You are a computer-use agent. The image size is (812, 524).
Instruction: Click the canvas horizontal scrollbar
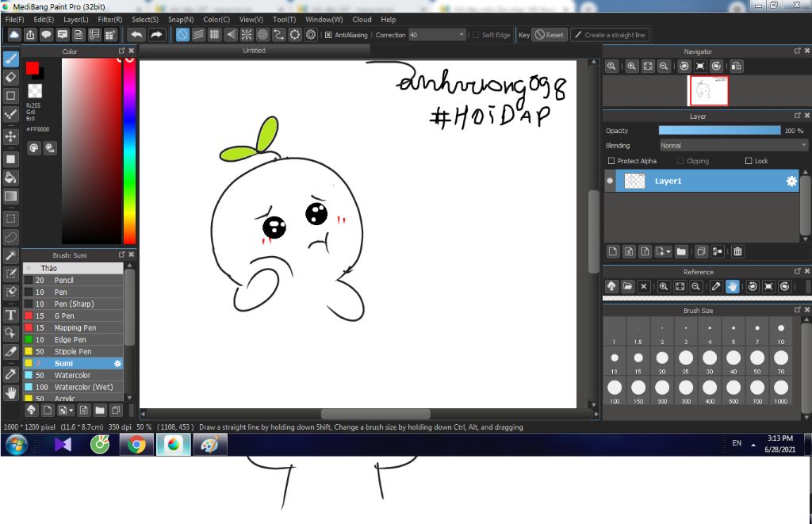tap(375, 414)
